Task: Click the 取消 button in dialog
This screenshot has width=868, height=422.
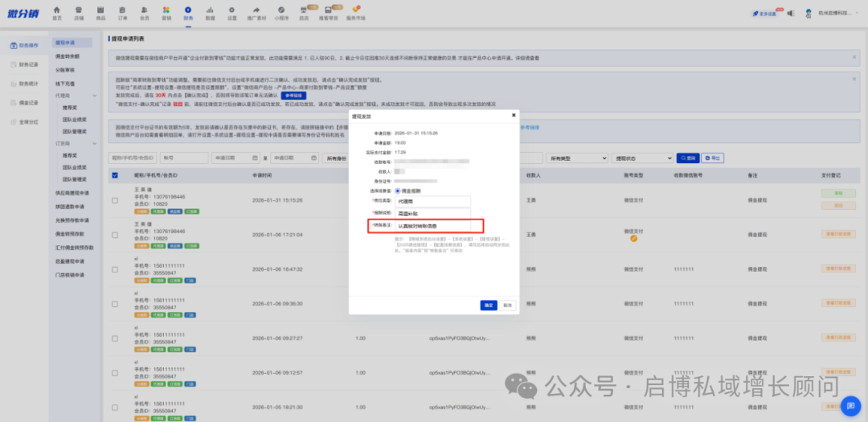Action: (x=507, y=305)
